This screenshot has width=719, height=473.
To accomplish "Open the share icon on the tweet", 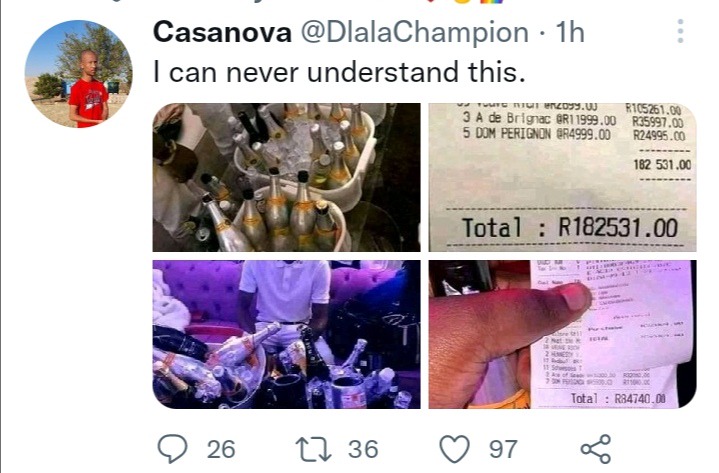I will click(596, 449).
